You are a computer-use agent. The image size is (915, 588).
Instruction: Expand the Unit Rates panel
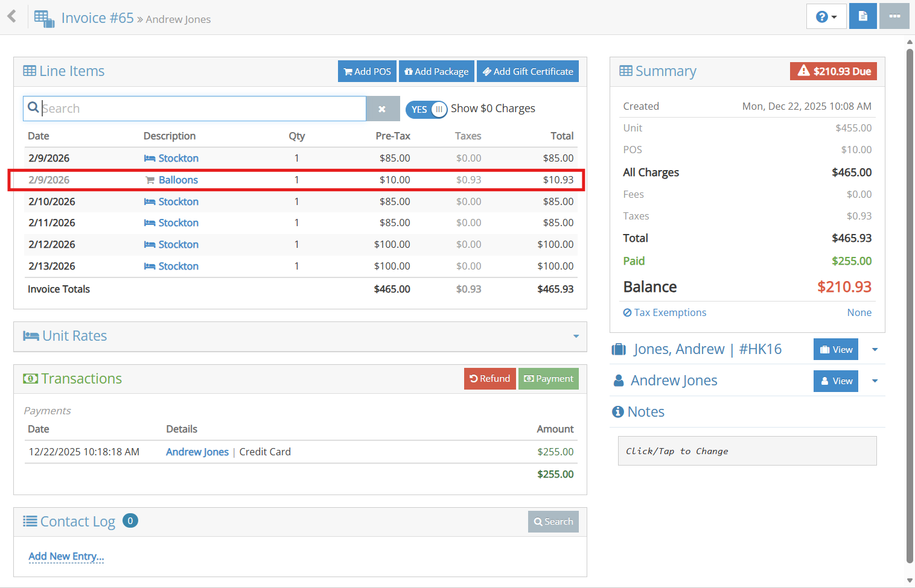click(x=576, y=337)
